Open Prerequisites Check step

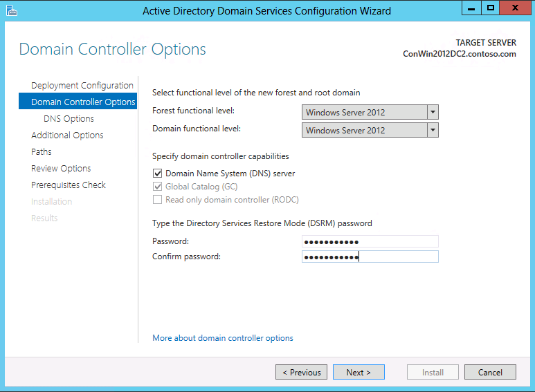tap(69, 185)
